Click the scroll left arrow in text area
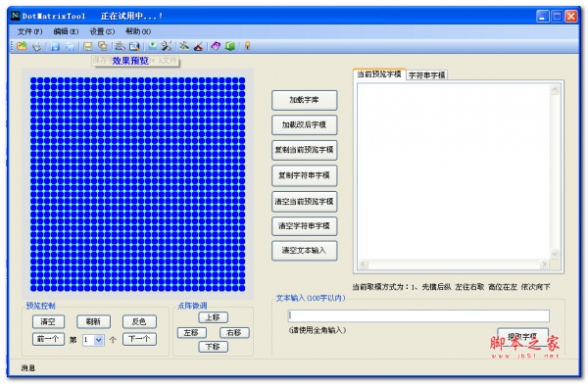This screenshot has width=588, height=384. coord(363,264)
